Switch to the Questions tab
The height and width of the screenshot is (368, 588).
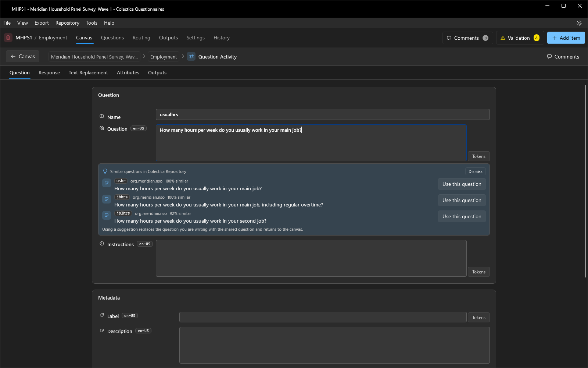point(112,38)
